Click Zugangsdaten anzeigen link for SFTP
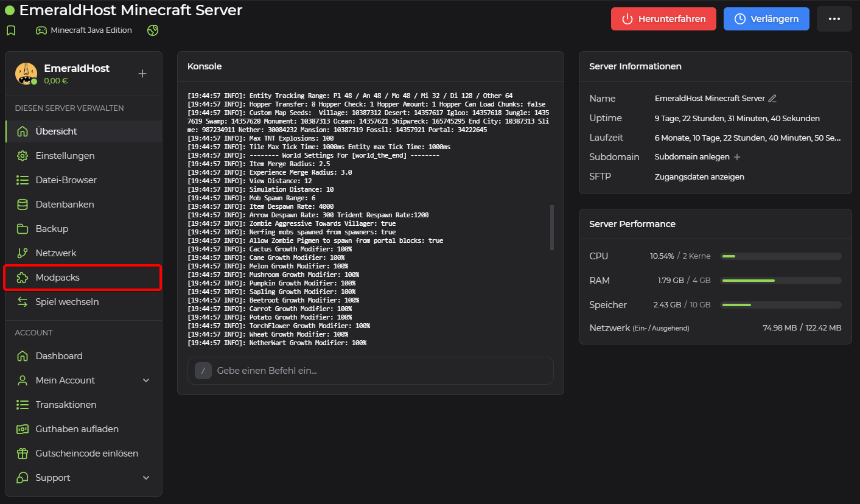860x504 pixels. pyautogui.click(x=699, y=177)
